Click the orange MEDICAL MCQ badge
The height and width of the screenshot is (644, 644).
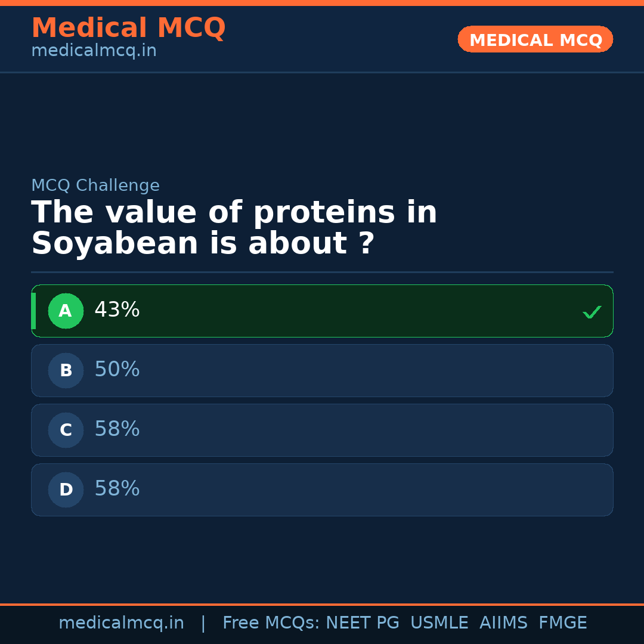(x=535, y=39)
